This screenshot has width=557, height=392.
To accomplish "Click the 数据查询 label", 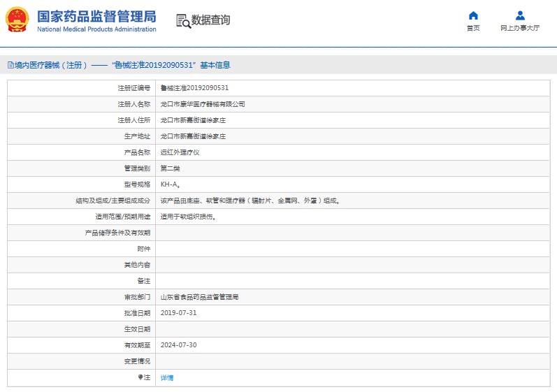I will pyautogui.click(x=210, y=20).
